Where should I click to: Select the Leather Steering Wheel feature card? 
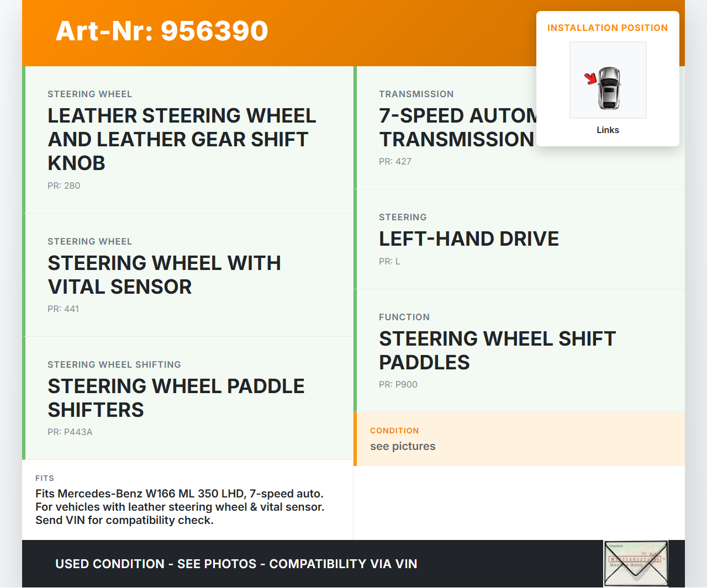click(188, 140)
